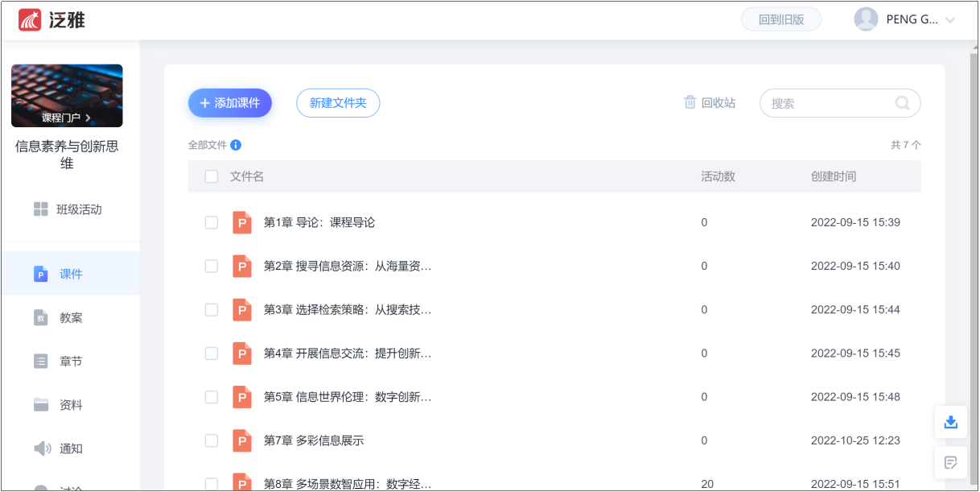Click the floating note edit icon button

tap(950, 462)
